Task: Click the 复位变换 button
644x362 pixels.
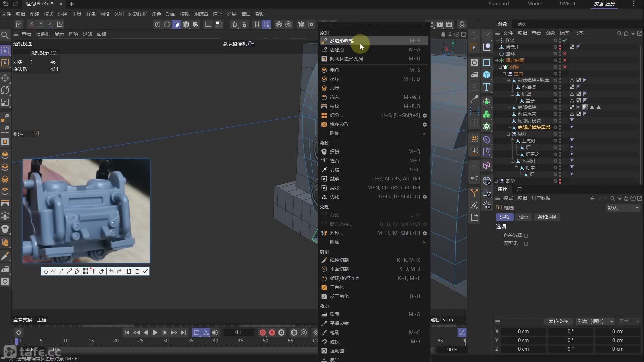Action: (x=558, y=321)
